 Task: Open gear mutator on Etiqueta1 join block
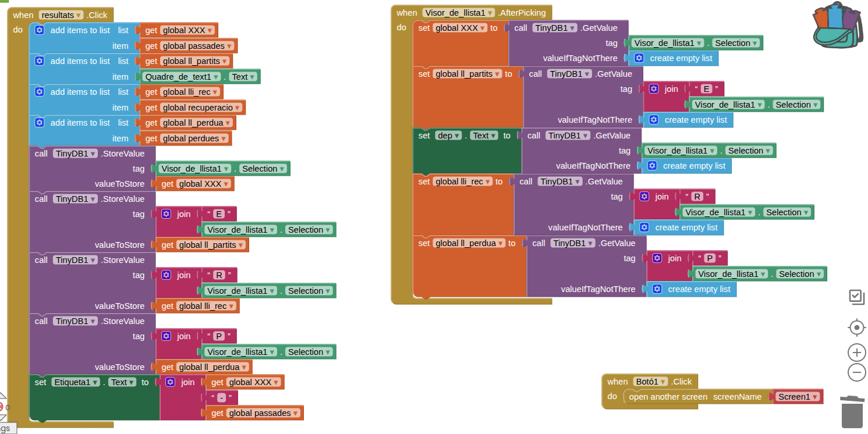[x=171, y=382]
